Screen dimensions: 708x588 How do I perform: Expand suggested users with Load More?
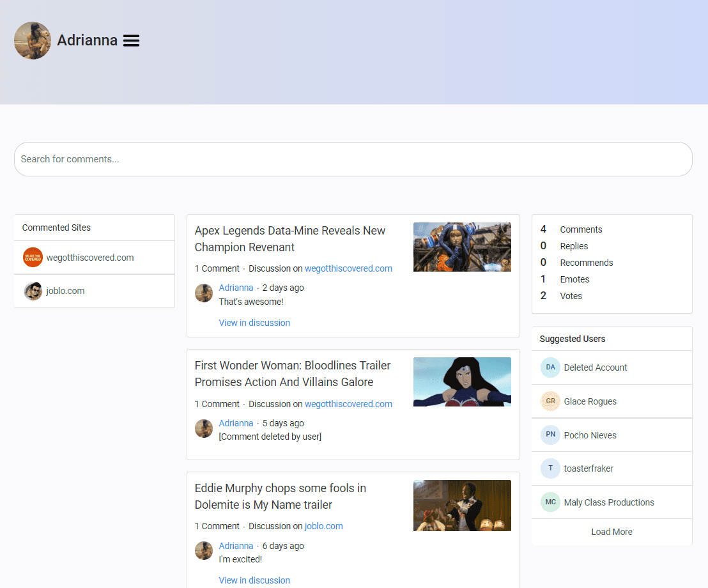(x=612, y=532)
